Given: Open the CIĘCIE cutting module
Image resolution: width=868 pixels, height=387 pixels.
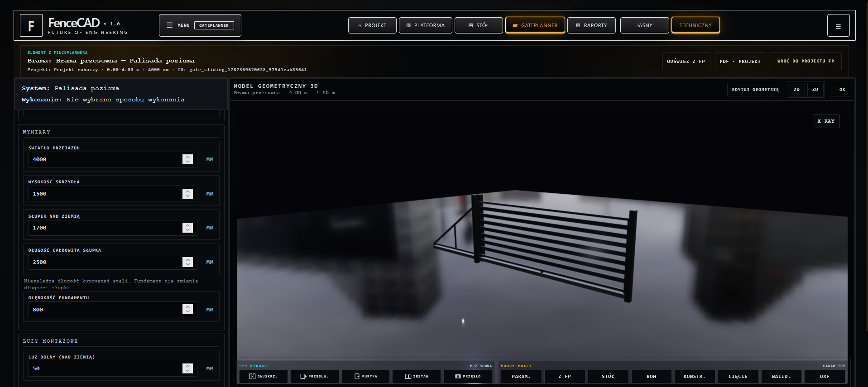Looking at the screenshot, I should [738, 377].
